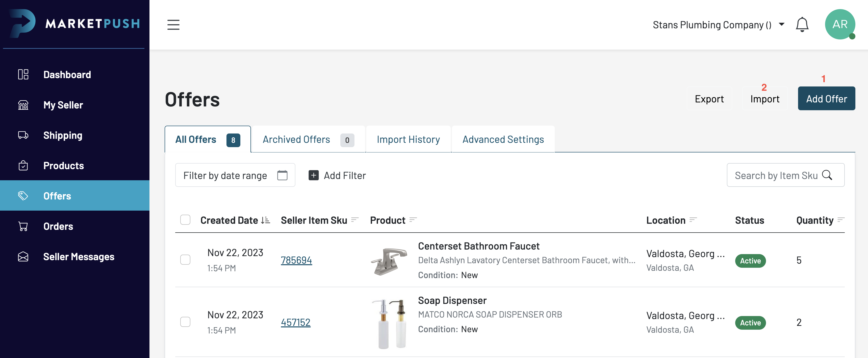Click the Seller Messages envelope icon
This screenshot has width=868, height=358.
tap(23, 256)
